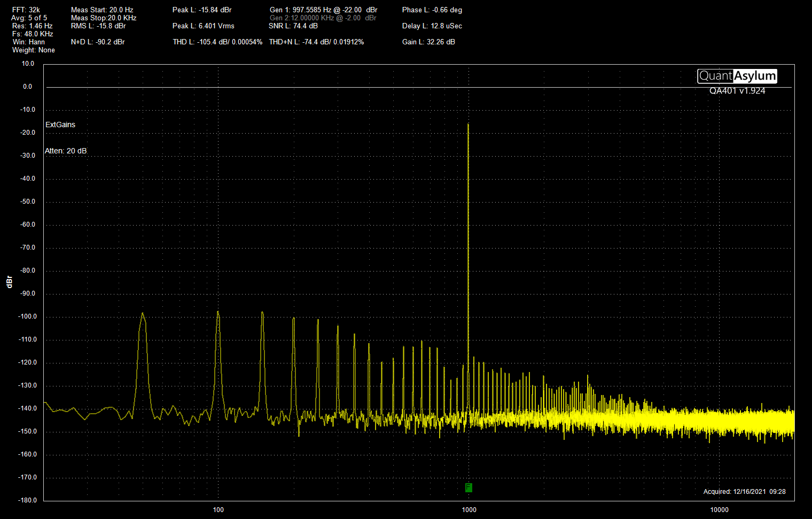The width and height of the screenshot is (812, 519).
Task: Click the THD L -105.4 dB readout
Action: [217, 42]
